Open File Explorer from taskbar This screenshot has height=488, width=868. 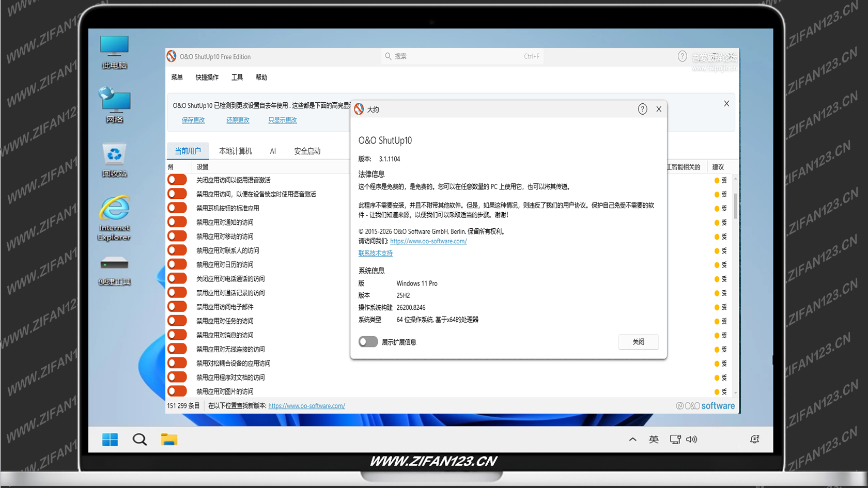tap(169, 439)
